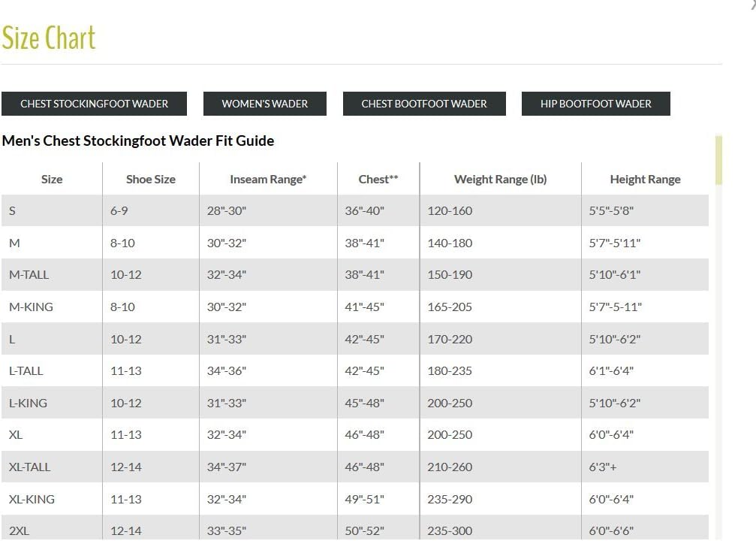Open the Women's Wader size chart
This screenshot has width=756, height=541.
[264, 104]
